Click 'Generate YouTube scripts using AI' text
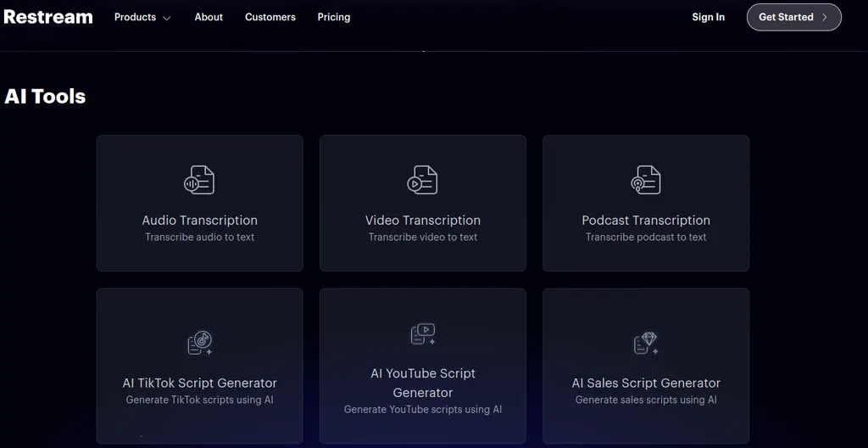The height and width of the screenshot is (448, 868). coord(423,410)
